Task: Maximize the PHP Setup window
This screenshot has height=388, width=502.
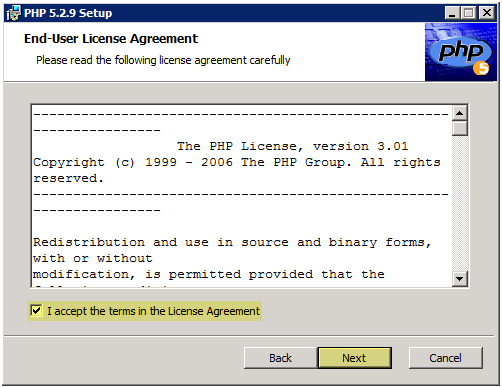Action: tap(469, 13)
